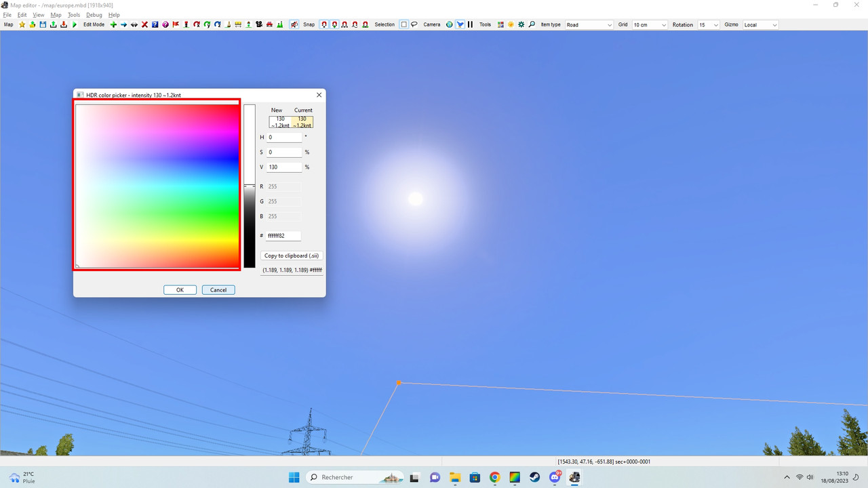Open the File menu
This screenshot has height=488, width=868.
coord(7,15)
